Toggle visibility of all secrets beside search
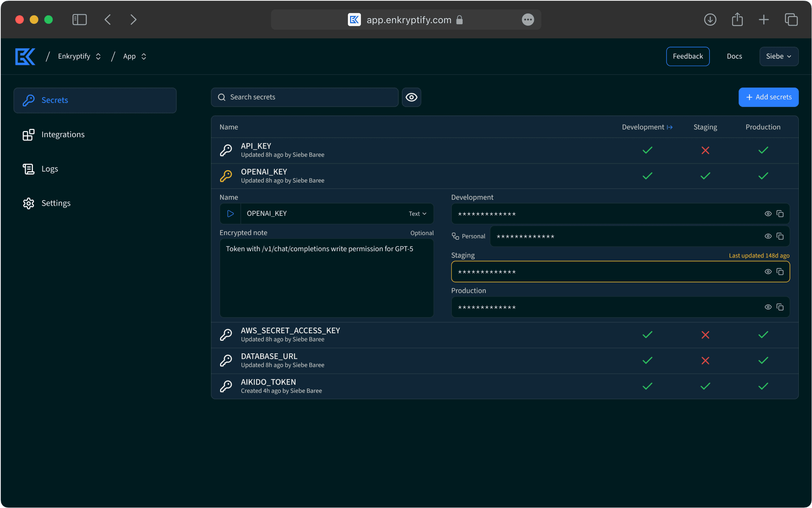Screen dimensions: 812x508 (x=411, y=97)
